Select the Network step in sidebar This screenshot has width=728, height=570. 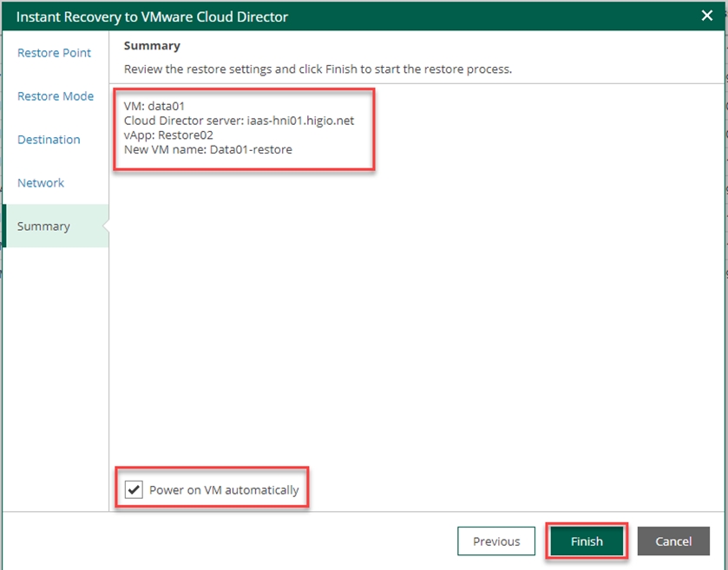[x=41, y=183]
